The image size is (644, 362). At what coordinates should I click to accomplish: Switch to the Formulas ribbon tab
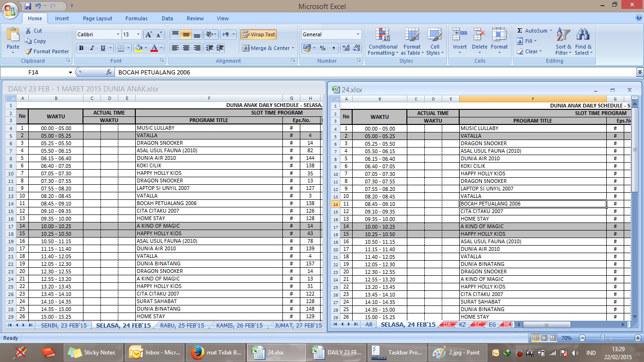[x=136, y=18]
